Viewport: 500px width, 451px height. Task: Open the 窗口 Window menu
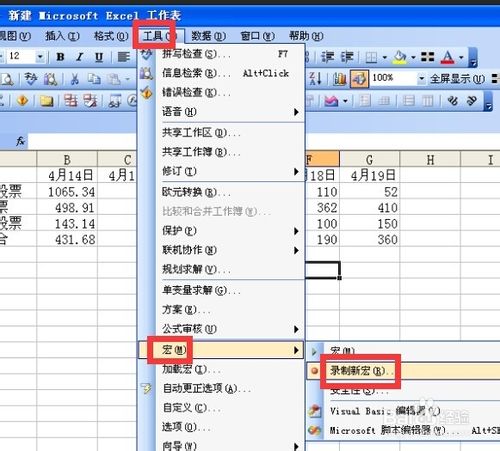click(x=257, y=36)
